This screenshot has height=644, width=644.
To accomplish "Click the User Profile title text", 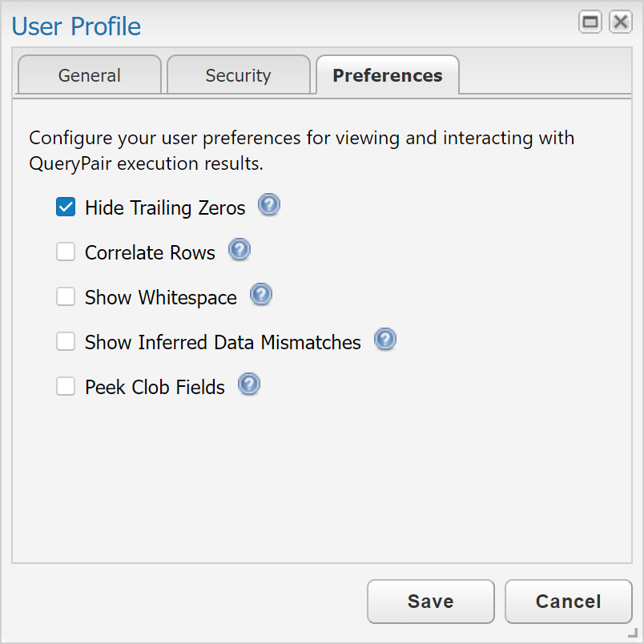I will (76, 26).
